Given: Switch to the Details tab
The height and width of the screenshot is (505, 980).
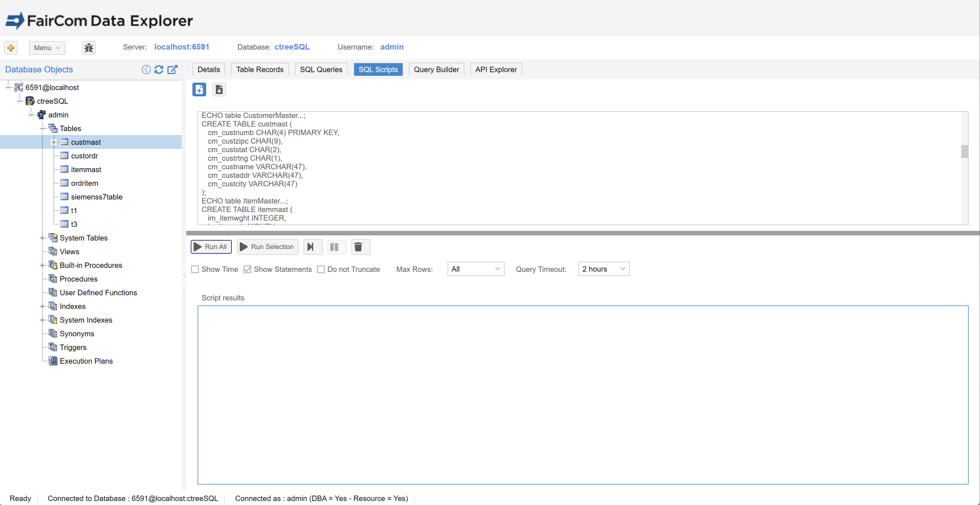Looking at the screenshot, I should point(209,70).
